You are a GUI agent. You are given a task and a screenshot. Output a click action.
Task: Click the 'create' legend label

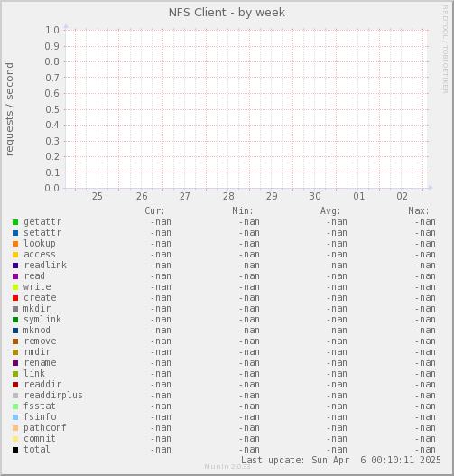point(40,298)
